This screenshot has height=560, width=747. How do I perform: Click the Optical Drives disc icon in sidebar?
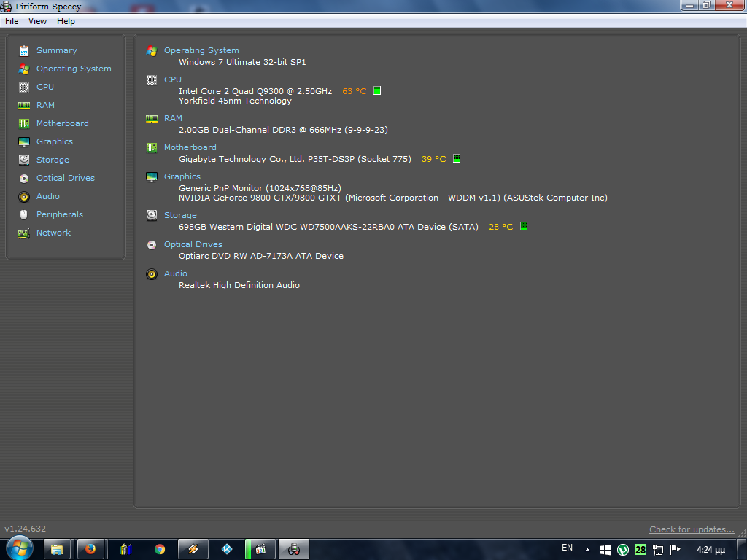24,179
